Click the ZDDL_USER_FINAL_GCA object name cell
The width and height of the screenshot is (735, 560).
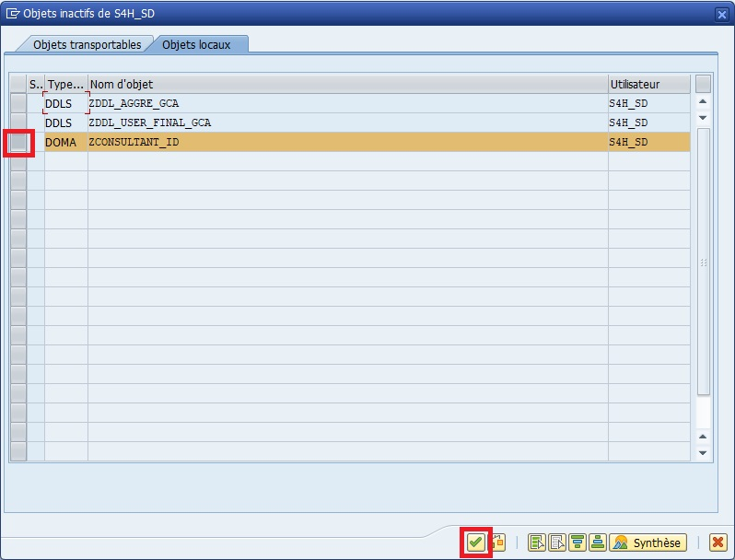point(347,122)
